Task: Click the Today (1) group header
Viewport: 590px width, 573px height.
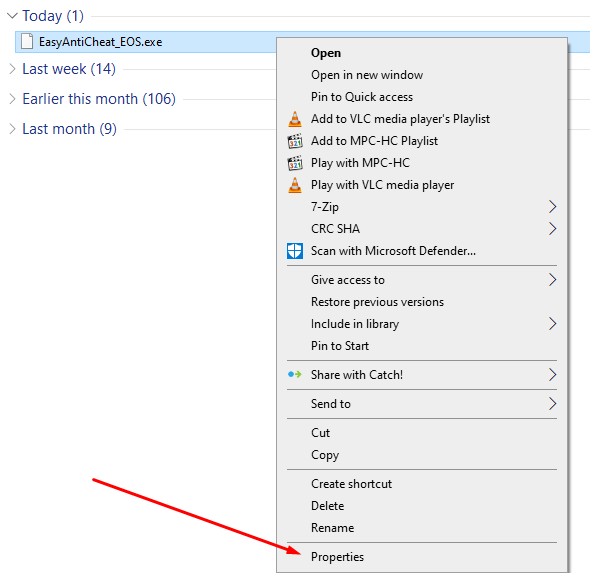Action: click(53, 16)
